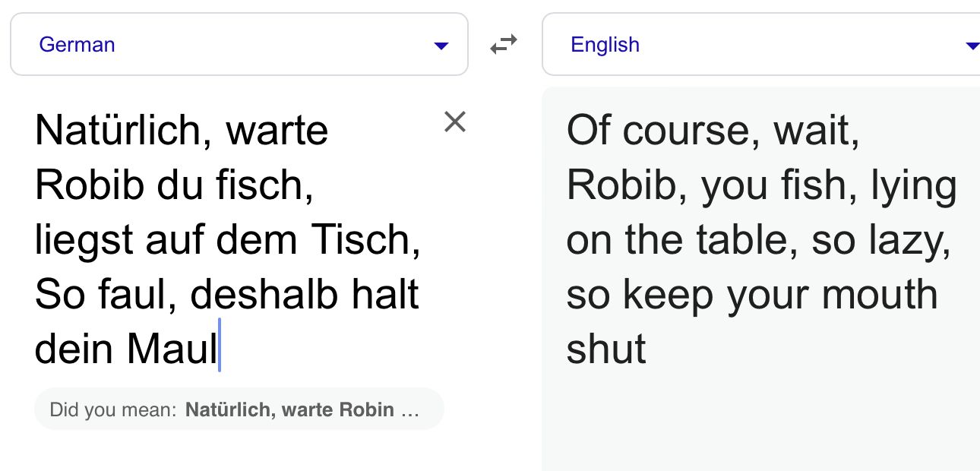Click the English translation output panel
Image resolution: width=980 pixels, height=471 pixels.
click(x=760, y=410)
